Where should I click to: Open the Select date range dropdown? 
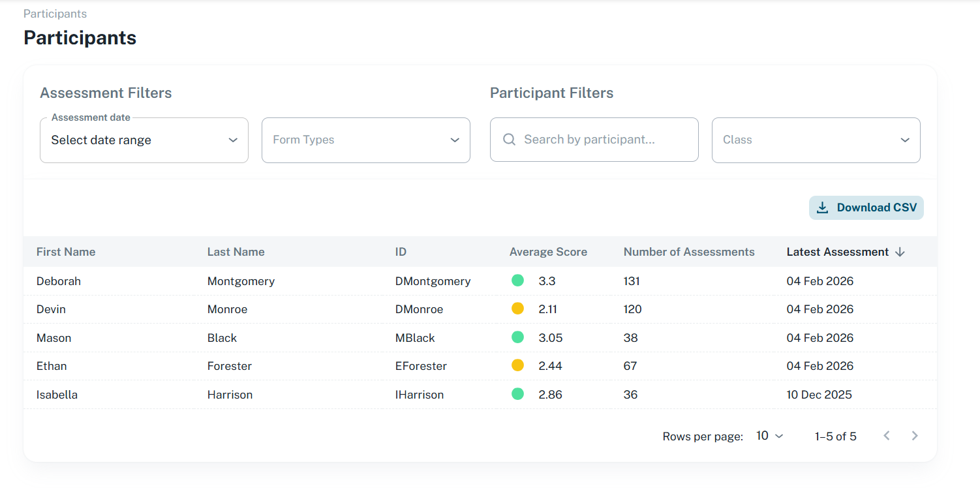click(144, 140)
